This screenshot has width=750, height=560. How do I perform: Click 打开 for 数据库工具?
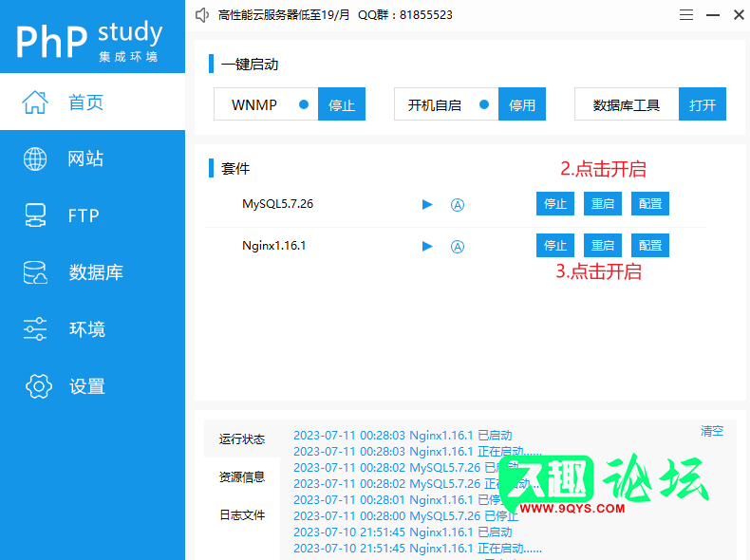[703, 103]
